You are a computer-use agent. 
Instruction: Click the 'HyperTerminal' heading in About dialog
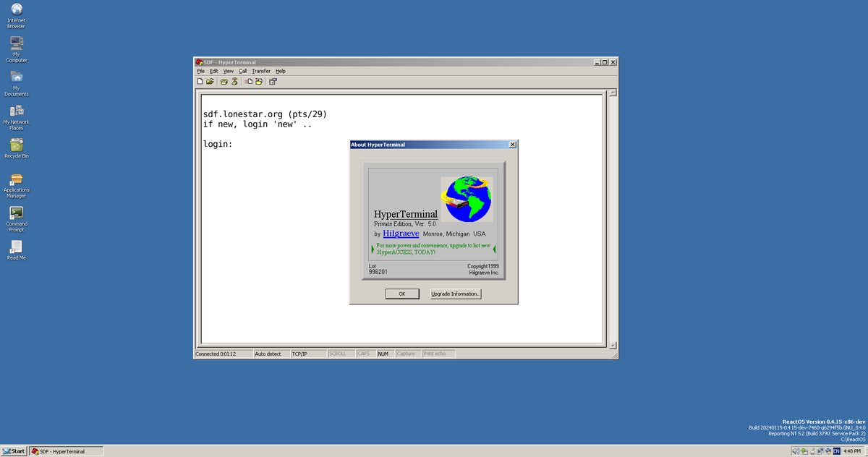[x=406, y=214]
